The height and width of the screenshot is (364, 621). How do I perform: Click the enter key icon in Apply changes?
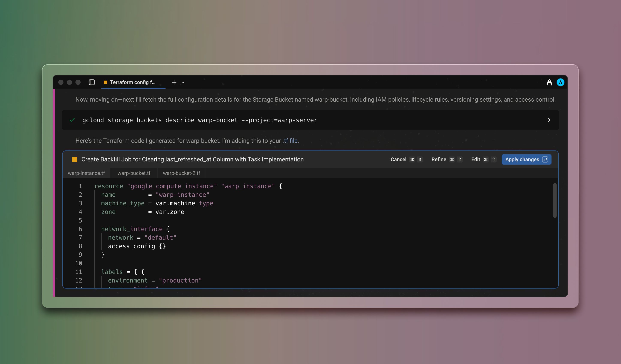click(x=545, y=159)
